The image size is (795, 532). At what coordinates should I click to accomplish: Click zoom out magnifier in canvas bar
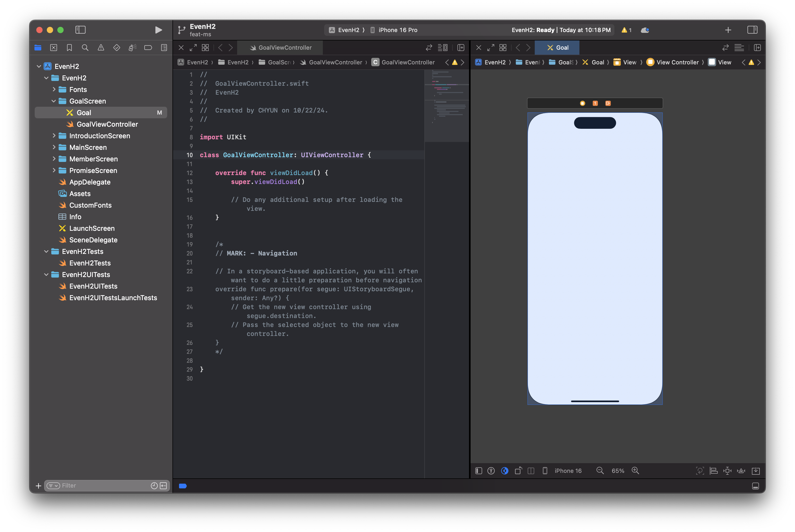click(600, 470)
